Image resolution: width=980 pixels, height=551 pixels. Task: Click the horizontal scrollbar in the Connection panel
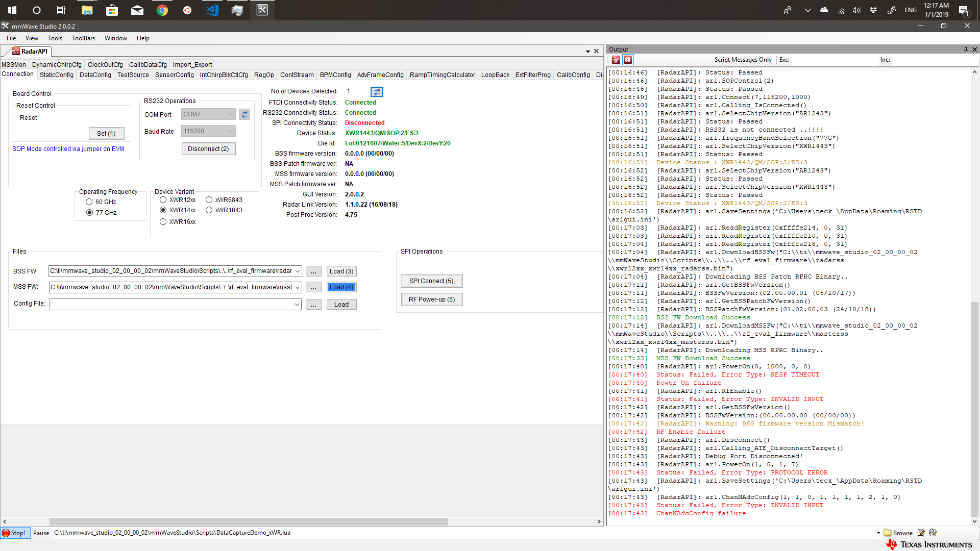point(249,521)
